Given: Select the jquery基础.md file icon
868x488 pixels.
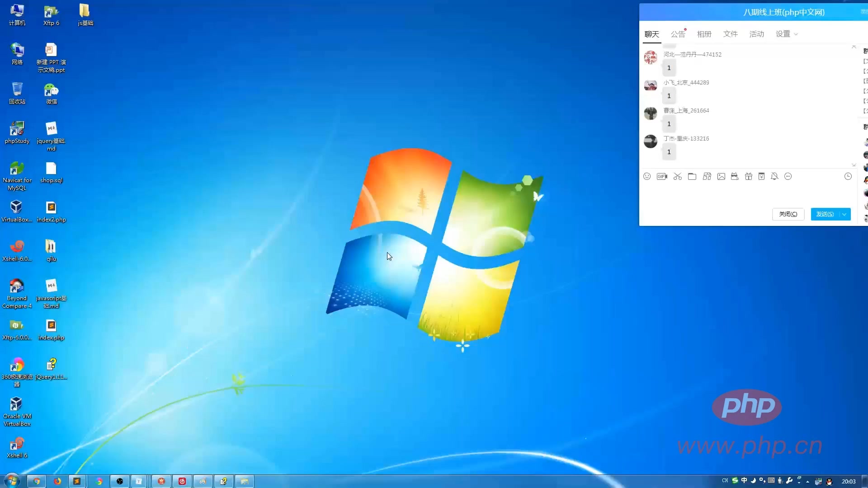Looking at the screenshot, I should coord(51,136).
